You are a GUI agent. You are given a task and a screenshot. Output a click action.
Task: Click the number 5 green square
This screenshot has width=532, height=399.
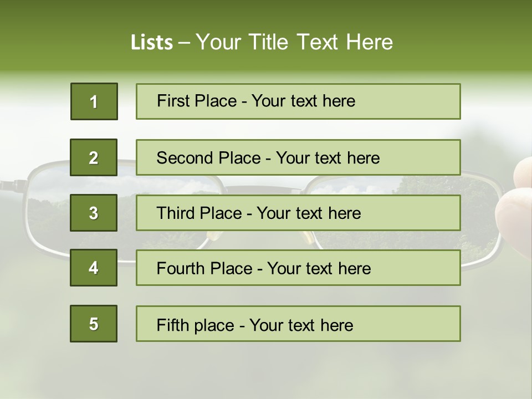94,324
